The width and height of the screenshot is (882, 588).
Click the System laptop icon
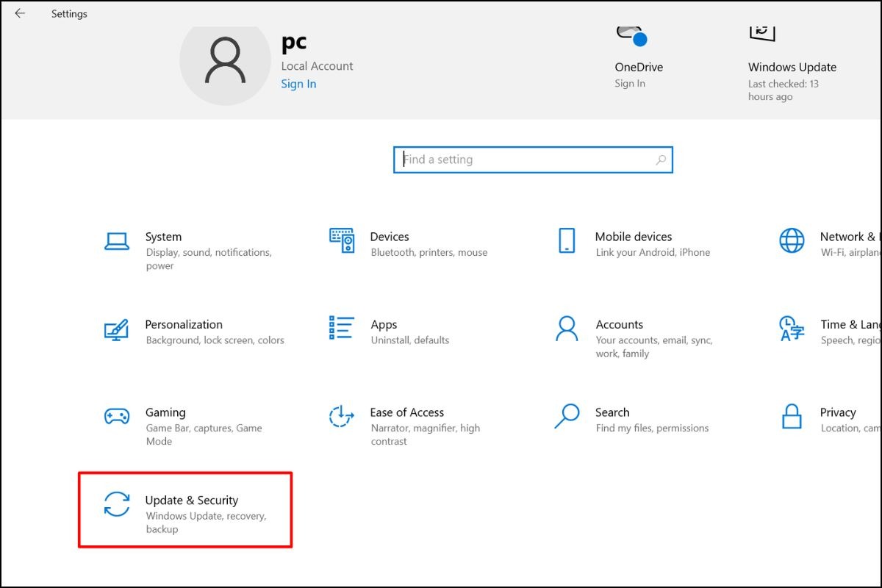117,241
